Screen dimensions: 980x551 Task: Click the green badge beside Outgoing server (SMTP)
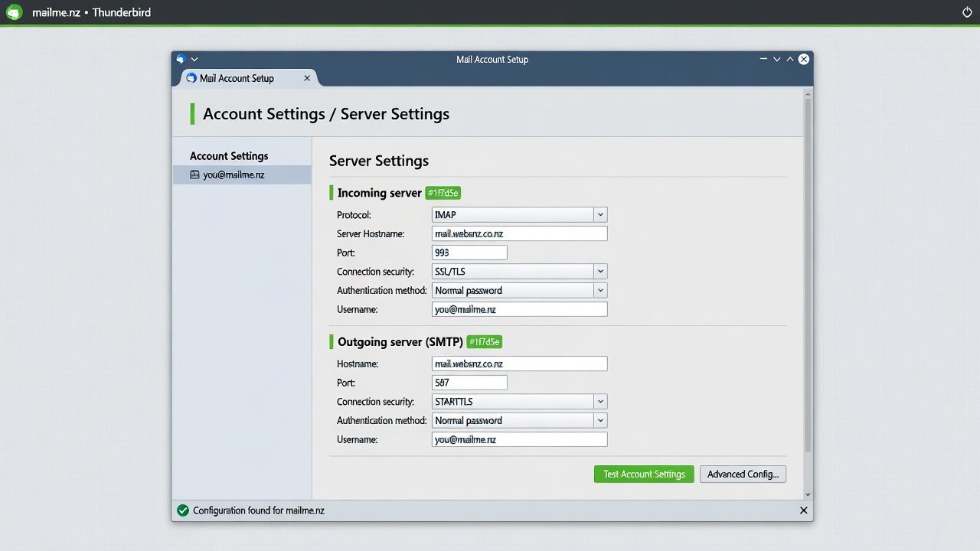point(485,342)
